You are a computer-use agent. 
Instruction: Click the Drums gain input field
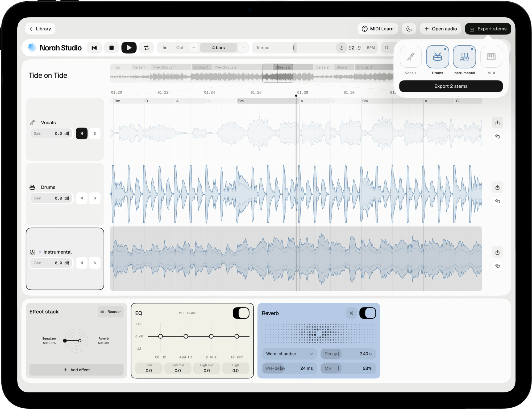coord(51,198)
